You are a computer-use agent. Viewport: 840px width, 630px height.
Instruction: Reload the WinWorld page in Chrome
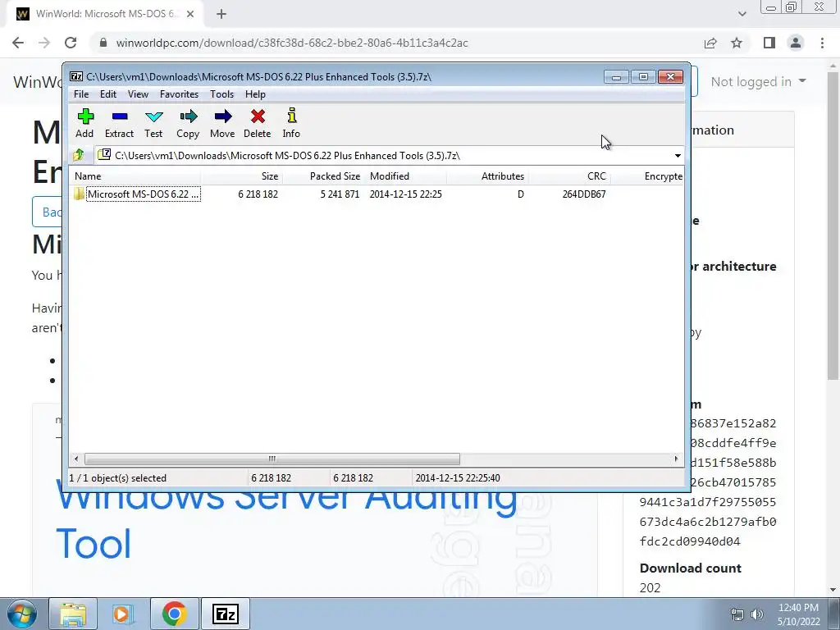pyautogui.click(x=71, y=43)
